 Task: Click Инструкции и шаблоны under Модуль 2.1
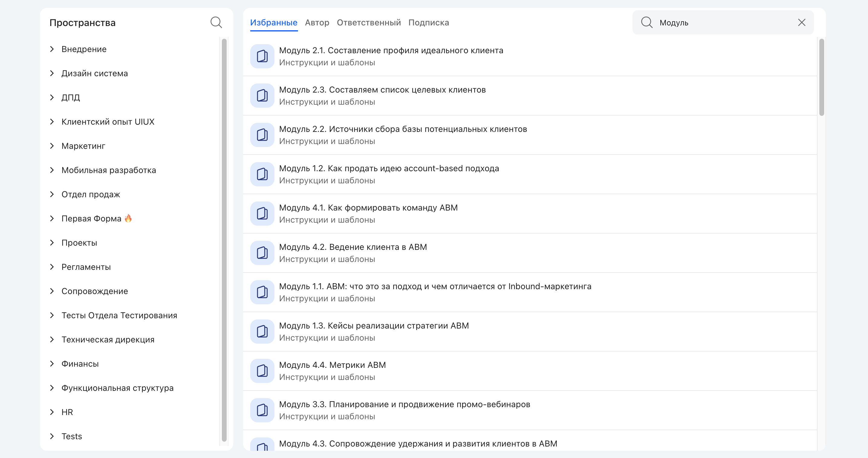point(327,62)
